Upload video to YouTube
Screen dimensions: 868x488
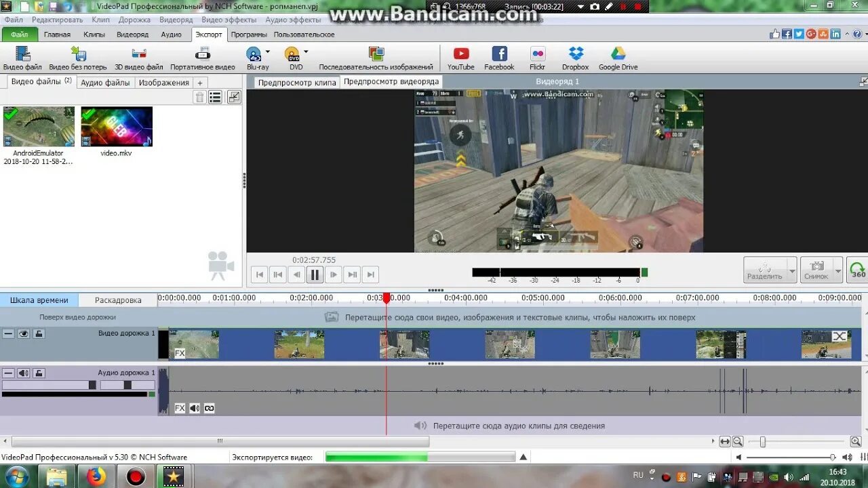click(461, 59)
